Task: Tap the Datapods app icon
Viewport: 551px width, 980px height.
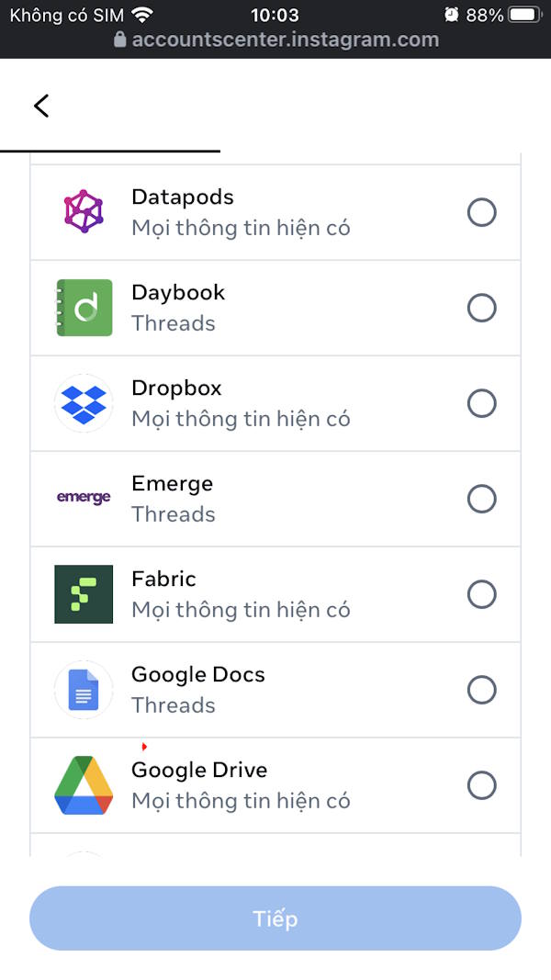Action: pos(84,212)
